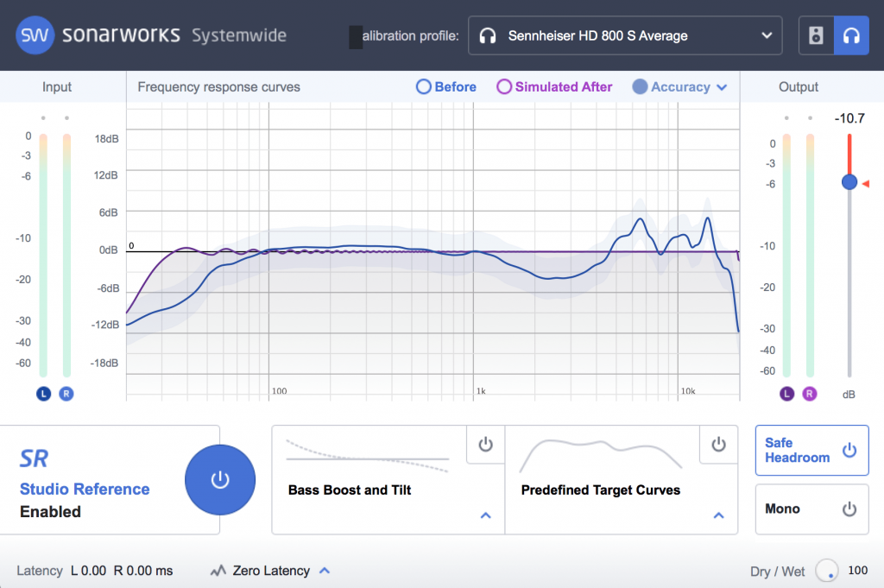Click the output right channel R badge
This screenshot has width=884, height=588.
pos(810,394)
